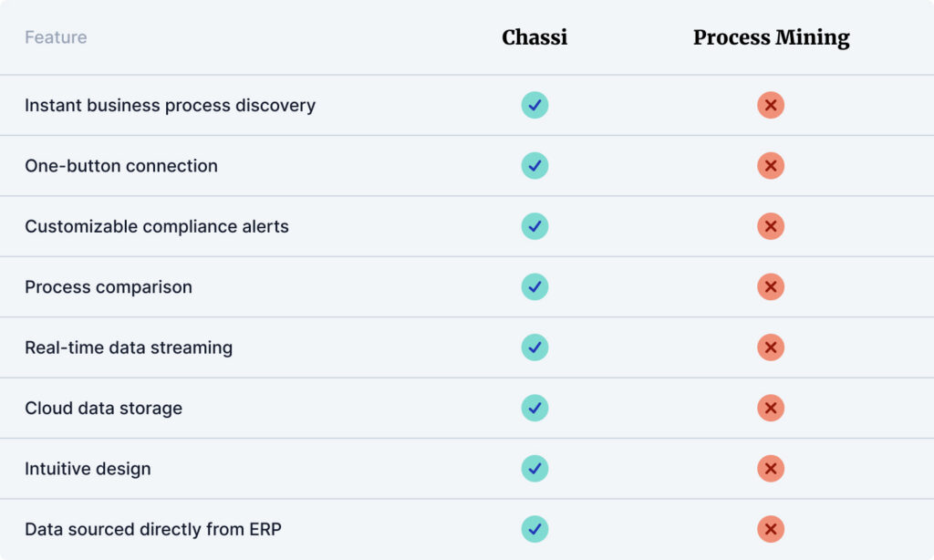This screenshot has height=560, width=934.
Task: Select Process Mining X for Cloud data storage
Action: click(x=770, y=408)
